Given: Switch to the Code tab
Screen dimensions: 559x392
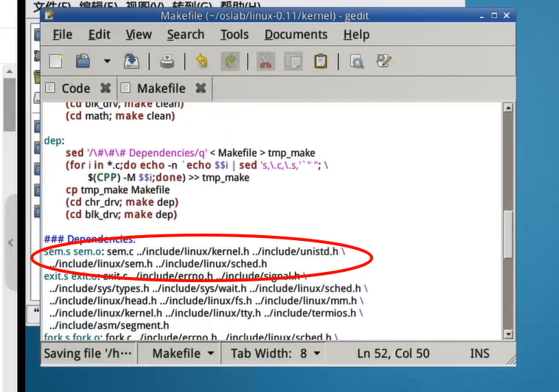Looking at the screenshot, I should (75, 88).
